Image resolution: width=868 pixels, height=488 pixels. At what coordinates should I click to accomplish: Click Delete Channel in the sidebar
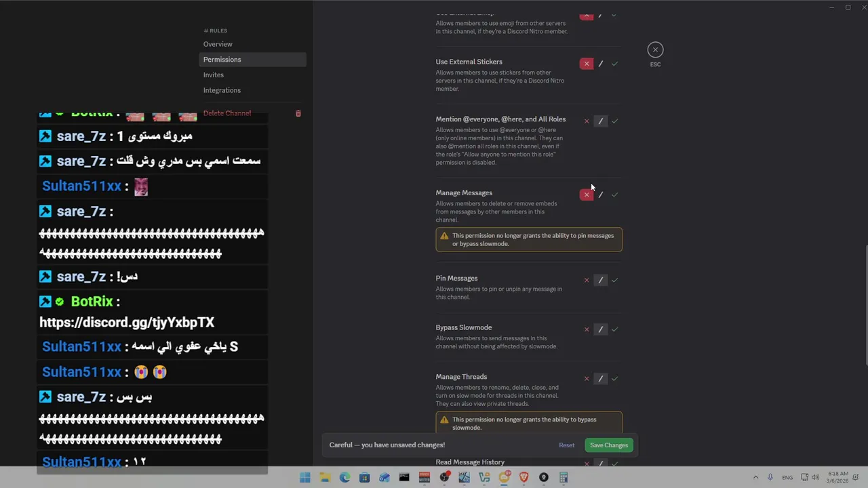[x=227, y=113]
